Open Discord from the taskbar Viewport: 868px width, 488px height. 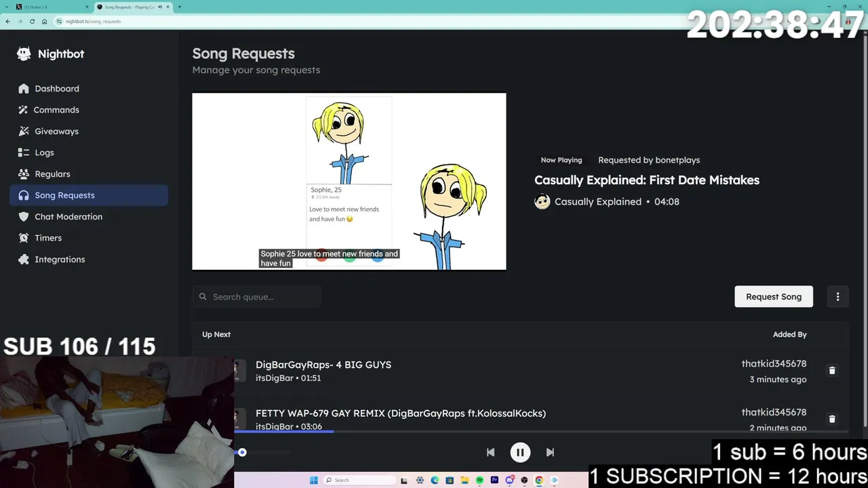coord(509,481)
